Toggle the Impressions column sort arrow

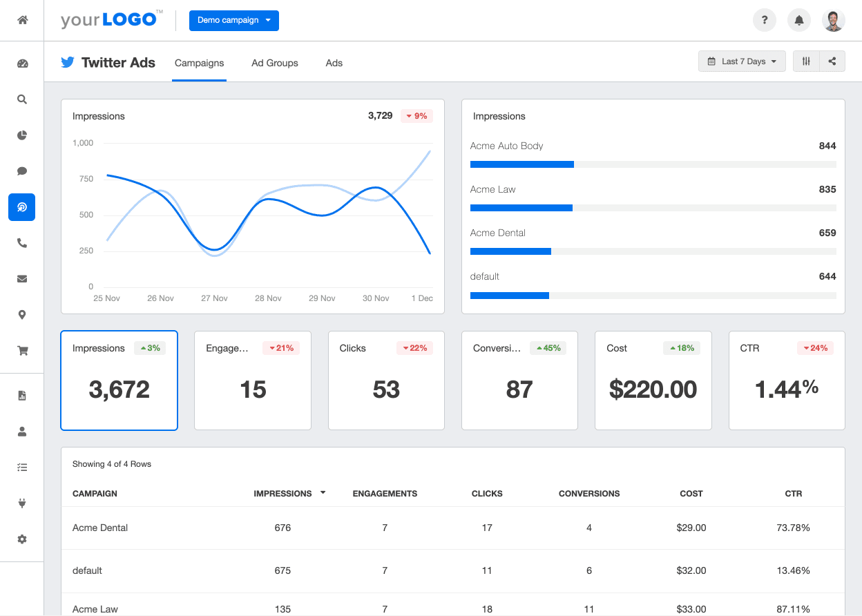pyautogui.click(x=322, y=493)
